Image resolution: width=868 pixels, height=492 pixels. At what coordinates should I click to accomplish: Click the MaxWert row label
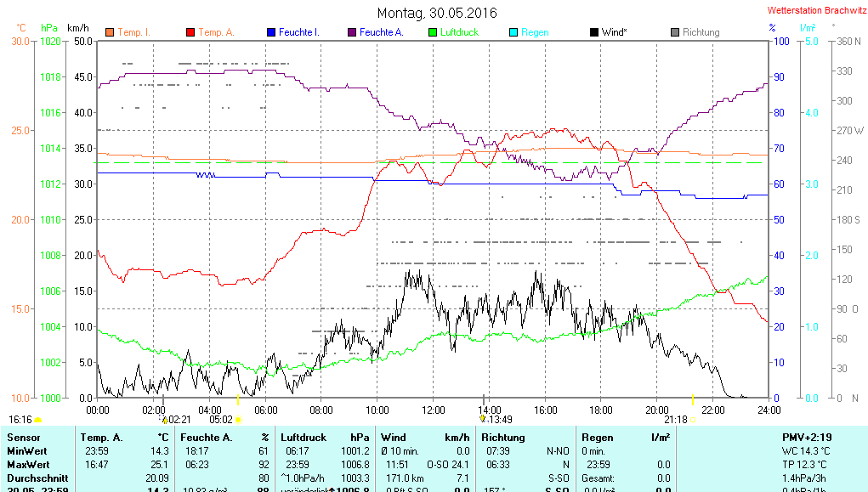tap(28, 465)
